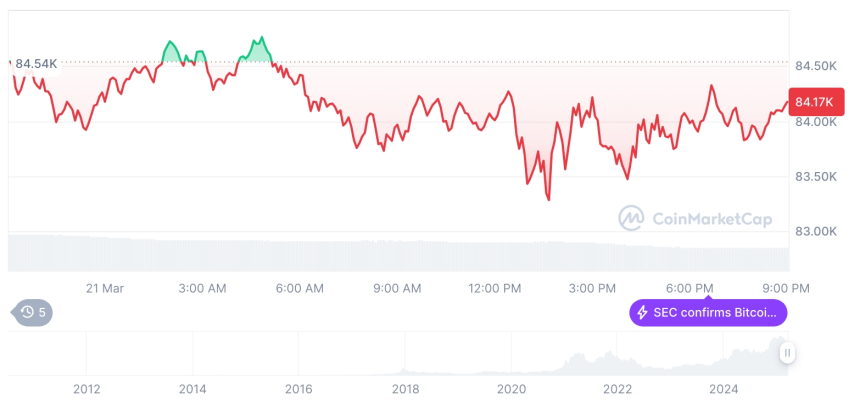Click the CoinMarketCap logo watermark

click(x=631, y=217)
